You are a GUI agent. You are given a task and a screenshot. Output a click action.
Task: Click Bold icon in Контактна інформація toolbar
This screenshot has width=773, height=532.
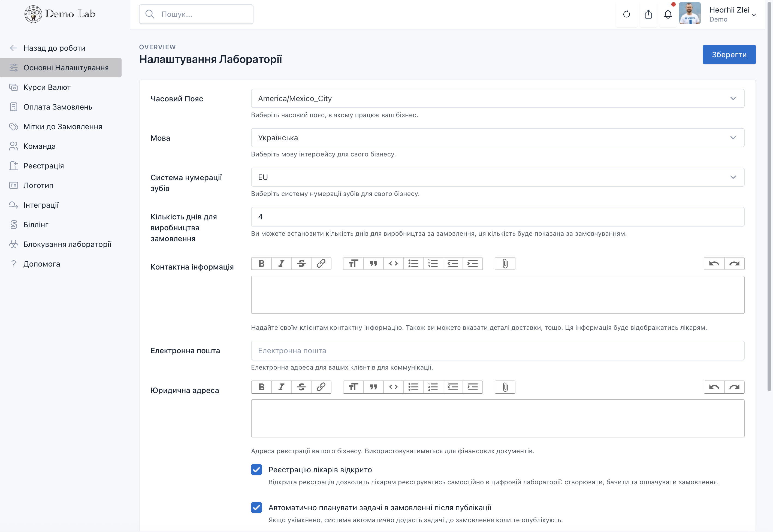261,264
